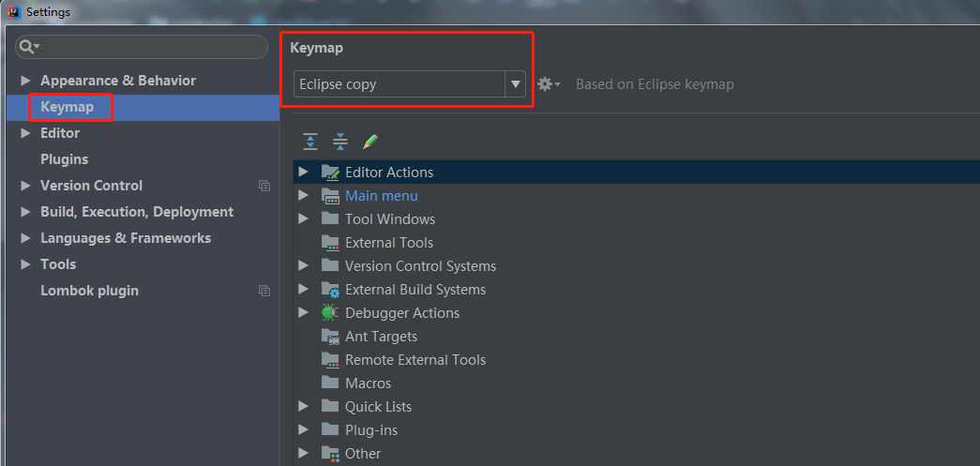This screenshot has width=980, height=466.
Task: Click the copy icon beside Version Control
Action: click(264, 186)
